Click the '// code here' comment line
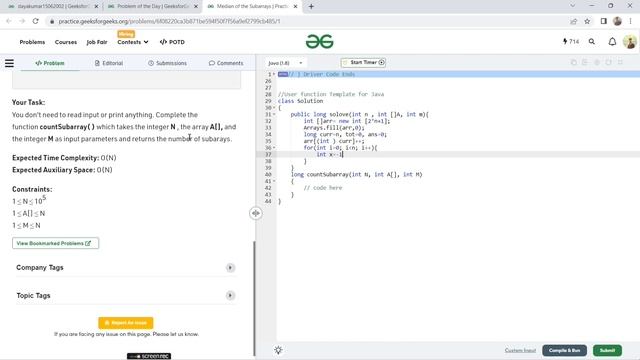The image size is (640, 360). (x=322, y=188)
